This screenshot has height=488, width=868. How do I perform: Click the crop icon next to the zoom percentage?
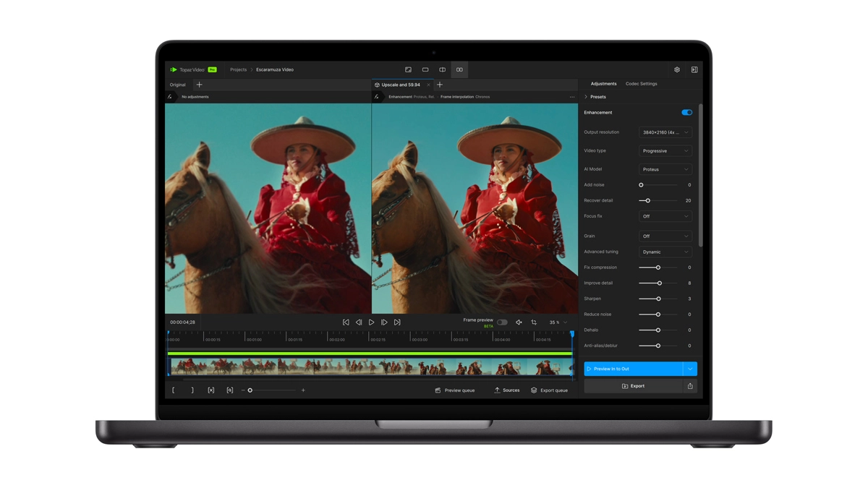(534, 322)
